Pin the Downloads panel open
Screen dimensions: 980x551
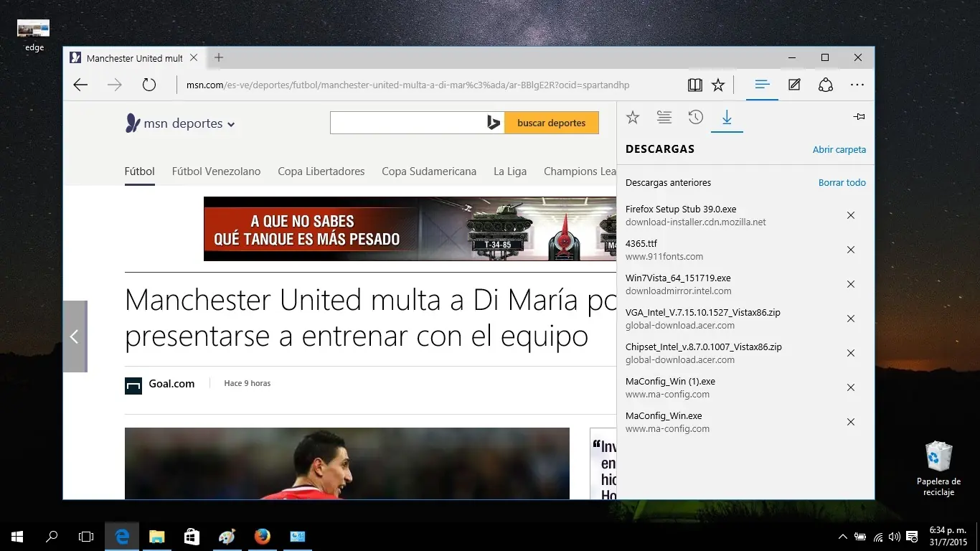[x=859, y=116]
